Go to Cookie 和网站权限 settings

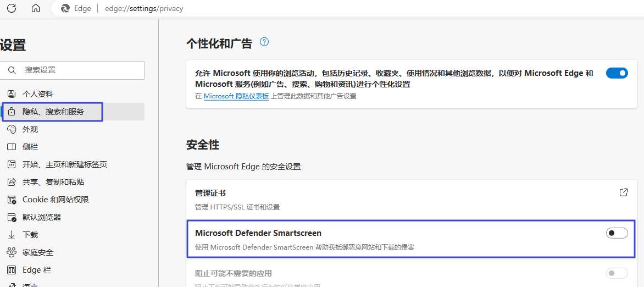click(x=55, y=200)
